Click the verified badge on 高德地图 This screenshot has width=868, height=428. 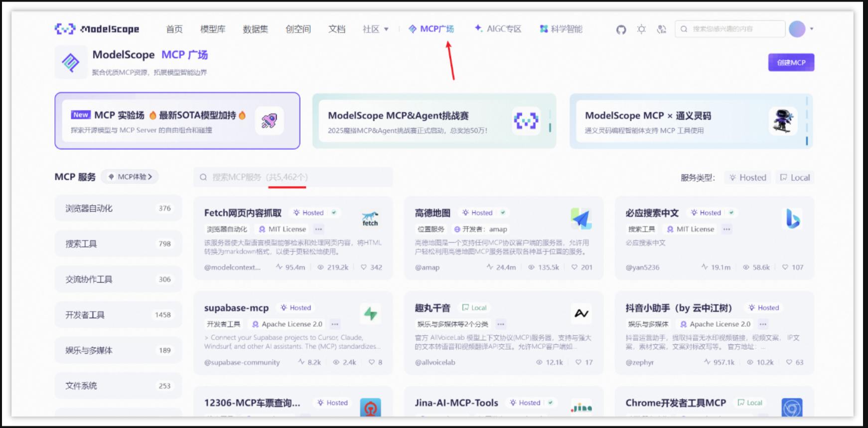tap(503, 213)
